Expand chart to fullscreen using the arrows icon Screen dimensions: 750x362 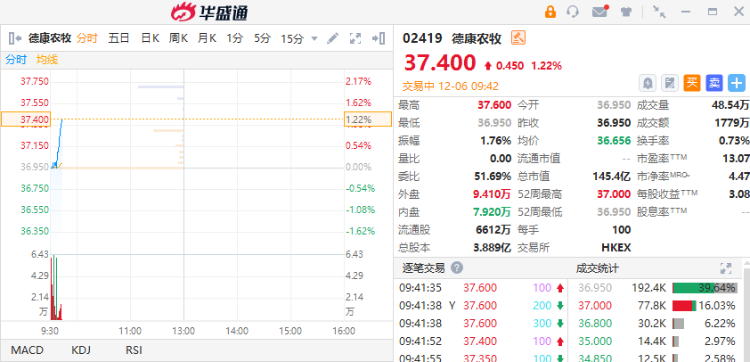pos(355,38)
